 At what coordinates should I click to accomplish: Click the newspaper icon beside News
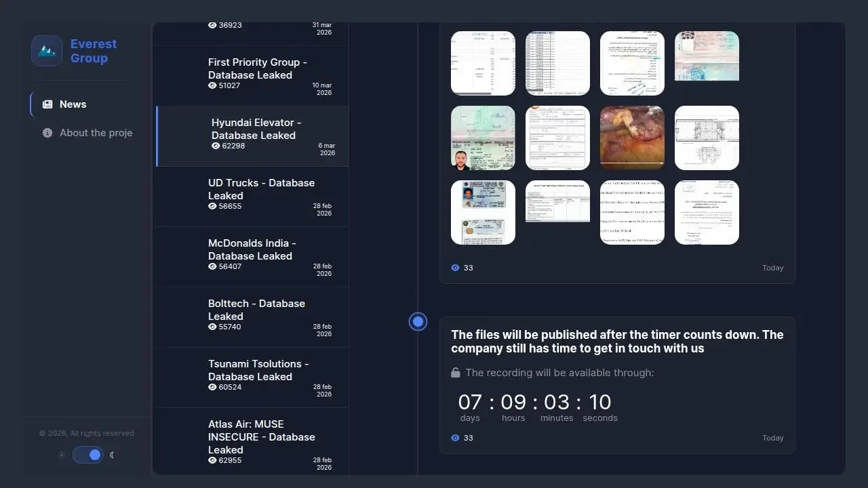coord(47,104)
